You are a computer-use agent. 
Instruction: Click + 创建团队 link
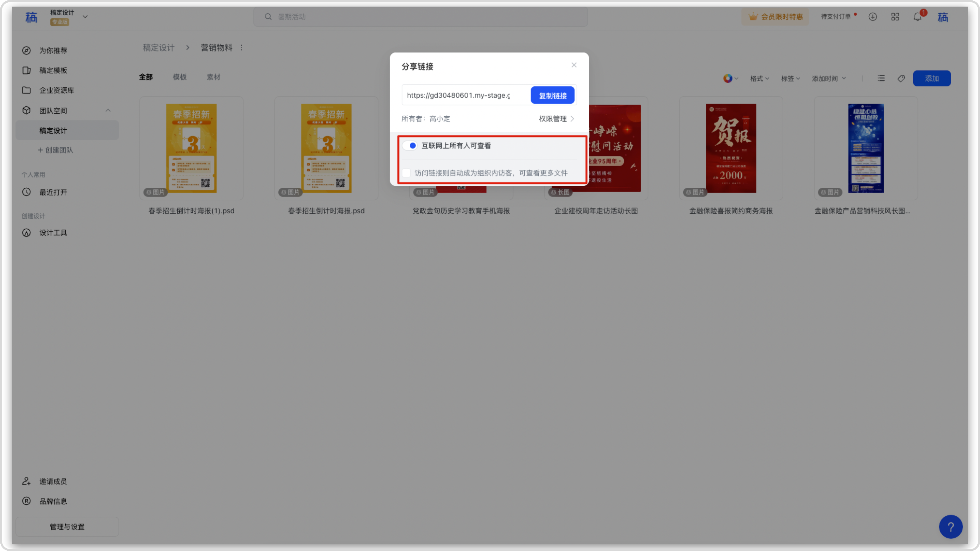[x=55, y=150]
